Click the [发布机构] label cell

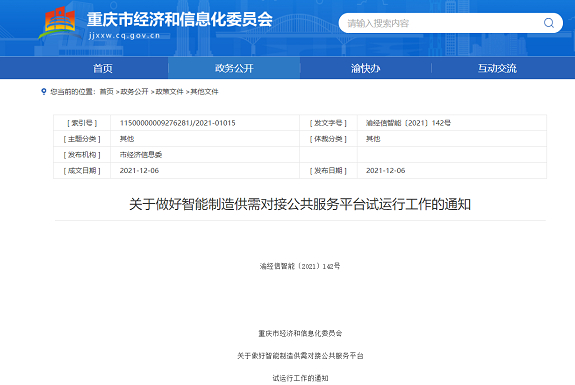[82, 155]
